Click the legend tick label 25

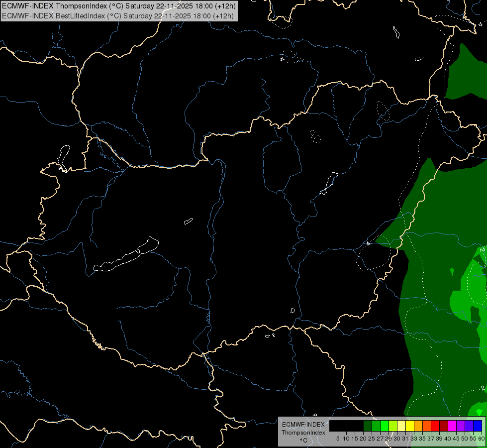(x=372, y=439)
